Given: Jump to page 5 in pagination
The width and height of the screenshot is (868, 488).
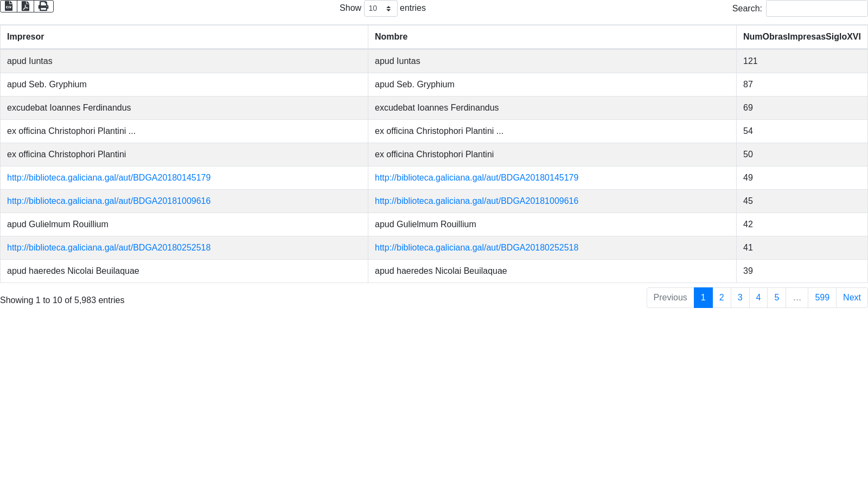Looking at the screenshot, I should [x=776, y=298].
